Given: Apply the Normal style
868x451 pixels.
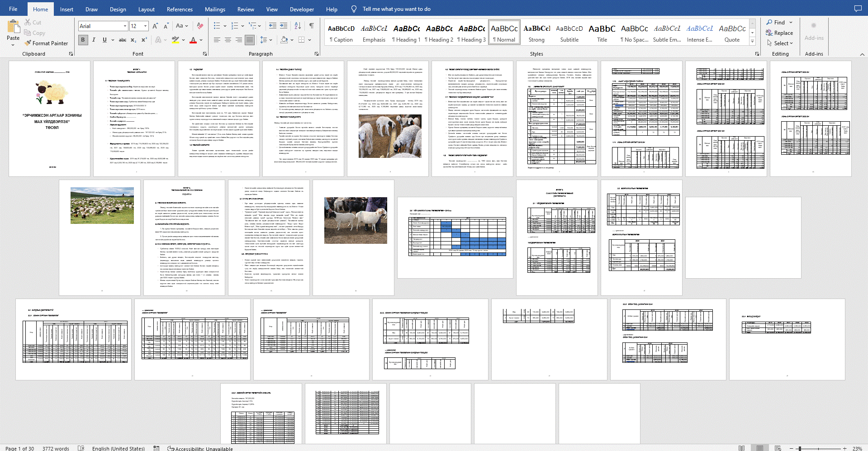Looking at the screenshot, I should [x=504, y=33].
